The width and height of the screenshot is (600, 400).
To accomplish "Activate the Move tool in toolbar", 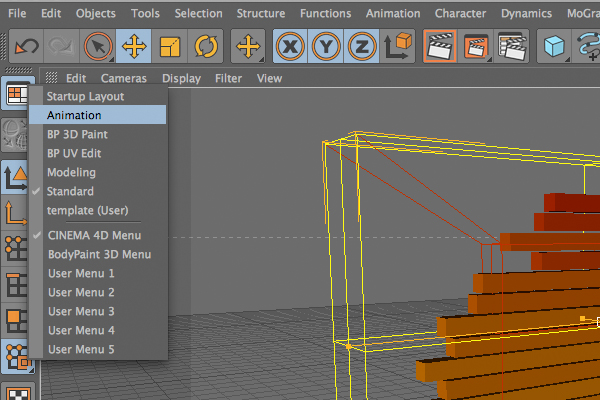I will coord(134,46).
